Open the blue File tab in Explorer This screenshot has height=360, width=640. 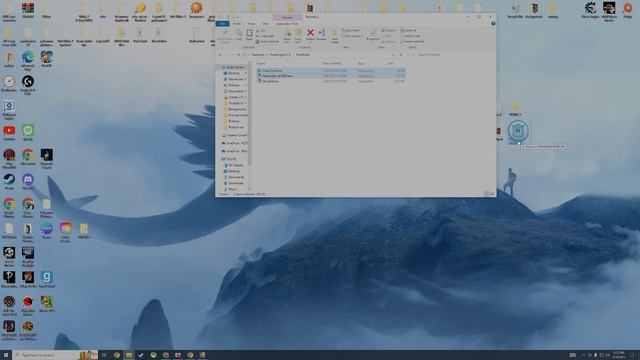click(x=222, y=24)
